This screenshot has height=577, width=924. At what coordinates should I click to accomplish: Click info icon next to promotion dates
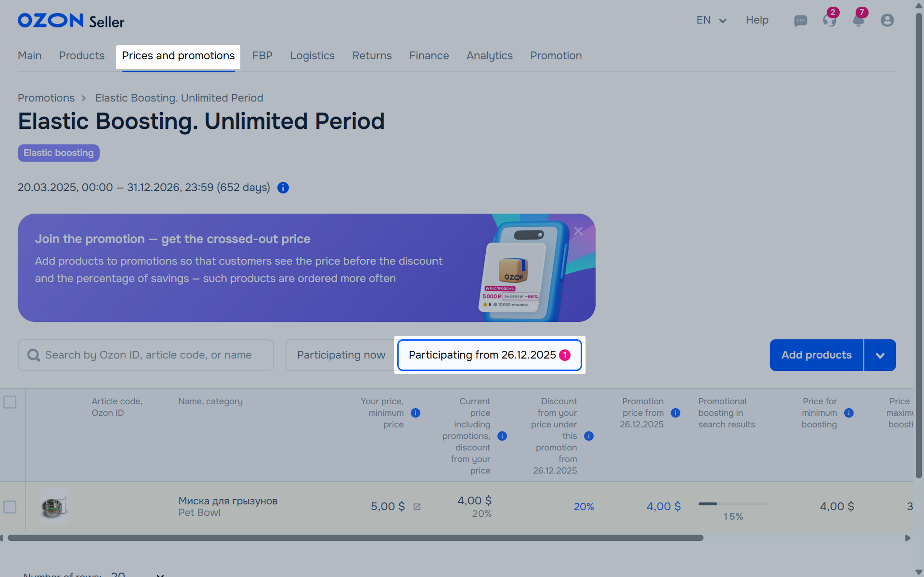283,188
